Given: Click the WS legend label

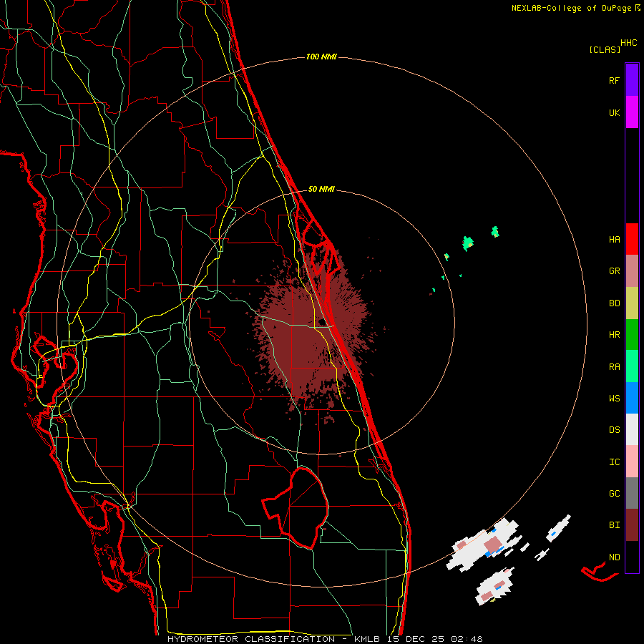Looking at the screenshot, I should 614,399.
